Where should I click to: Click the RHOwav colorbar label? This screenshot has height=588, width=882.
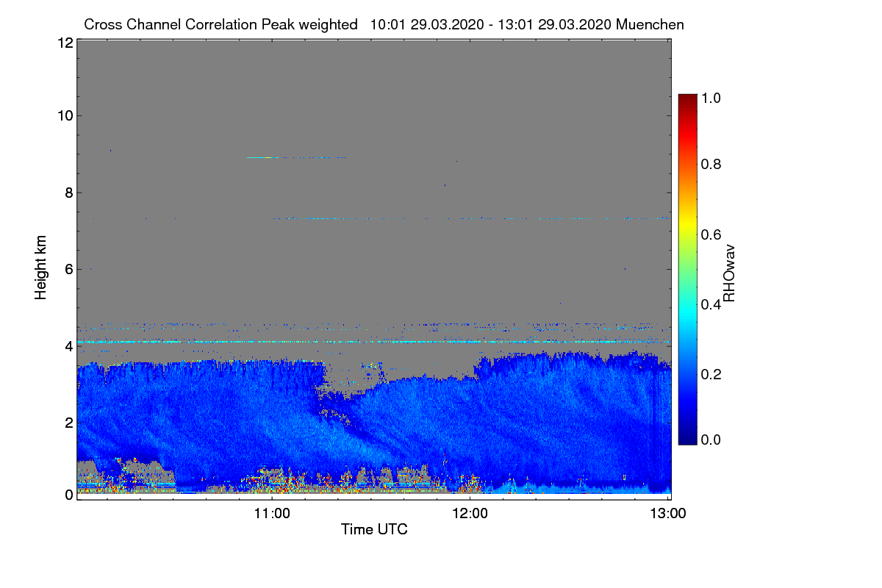tap(729, 273)
